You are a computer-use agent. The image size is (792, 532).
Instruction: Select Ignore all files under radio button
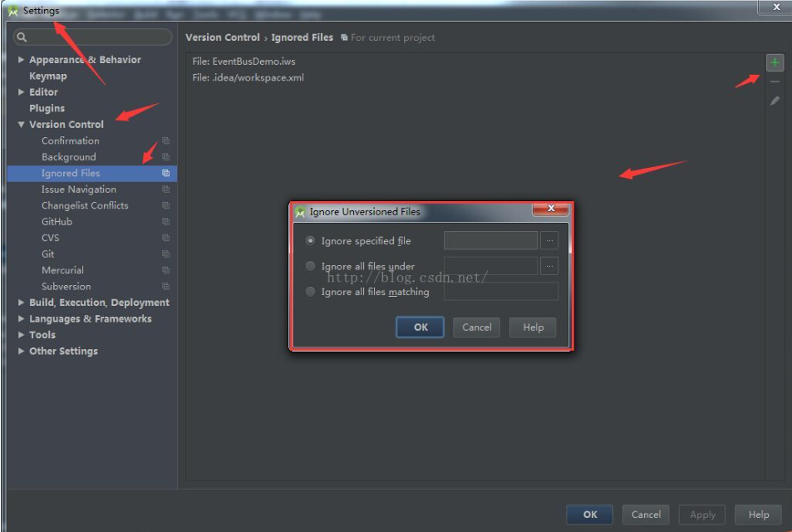click(310, 266)
